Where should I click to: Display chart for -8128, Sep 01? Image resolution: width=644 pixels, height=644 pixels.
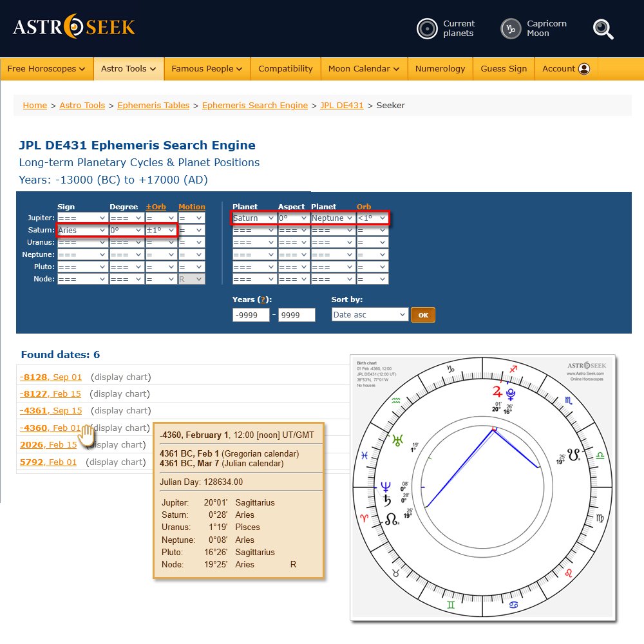tap(121, 377)
